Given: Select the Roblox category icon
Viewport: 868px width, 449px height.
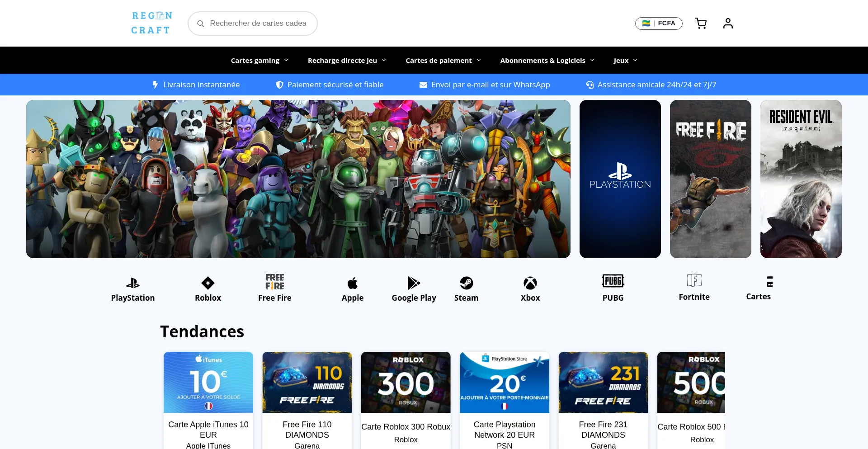Looking at the screenshot, I should point(208,283).
